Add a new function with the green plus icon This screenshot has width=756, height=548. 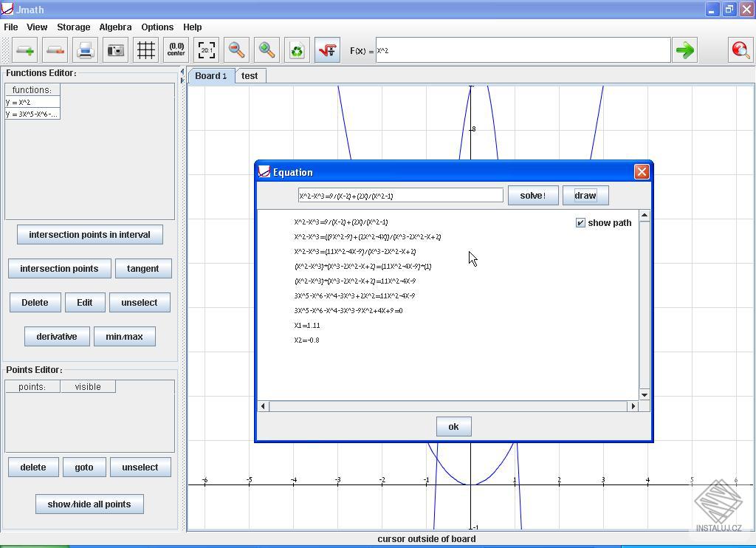click(24, 49)
